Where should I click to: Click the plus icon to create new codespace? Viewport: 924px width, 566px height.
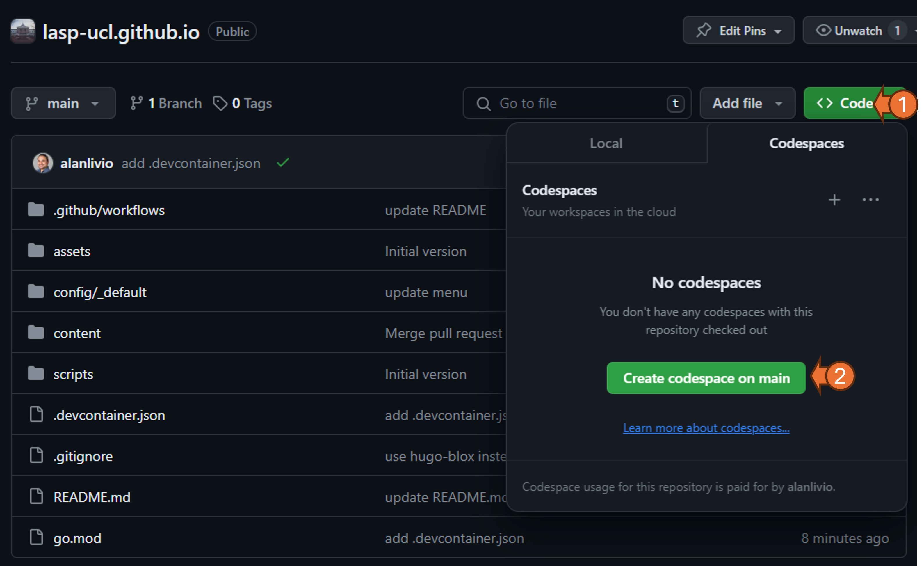coord(834,200)
